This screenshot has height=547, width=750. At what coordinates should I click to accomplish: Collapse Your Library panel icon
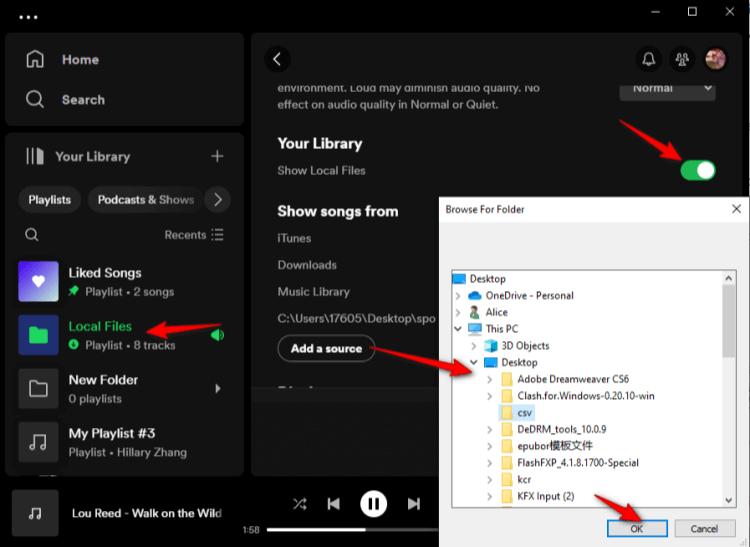35,156
